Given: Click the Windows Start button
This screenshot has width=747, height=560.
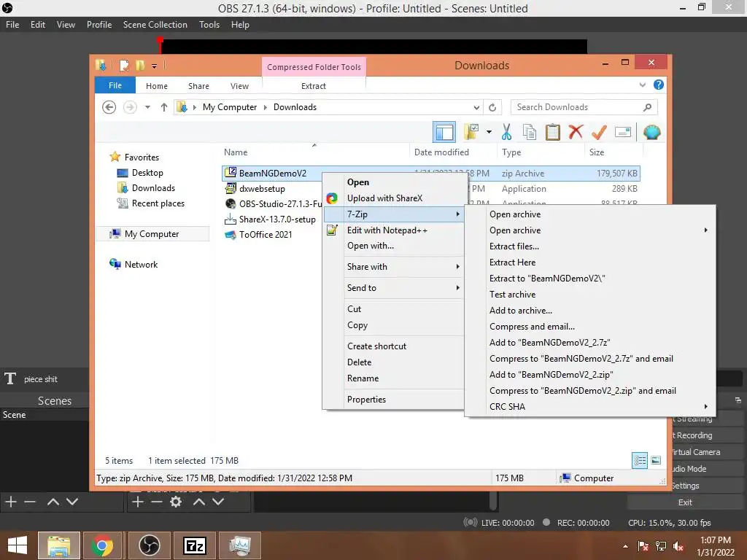Looking at the screenshot, I should click(x=18, y=545).
